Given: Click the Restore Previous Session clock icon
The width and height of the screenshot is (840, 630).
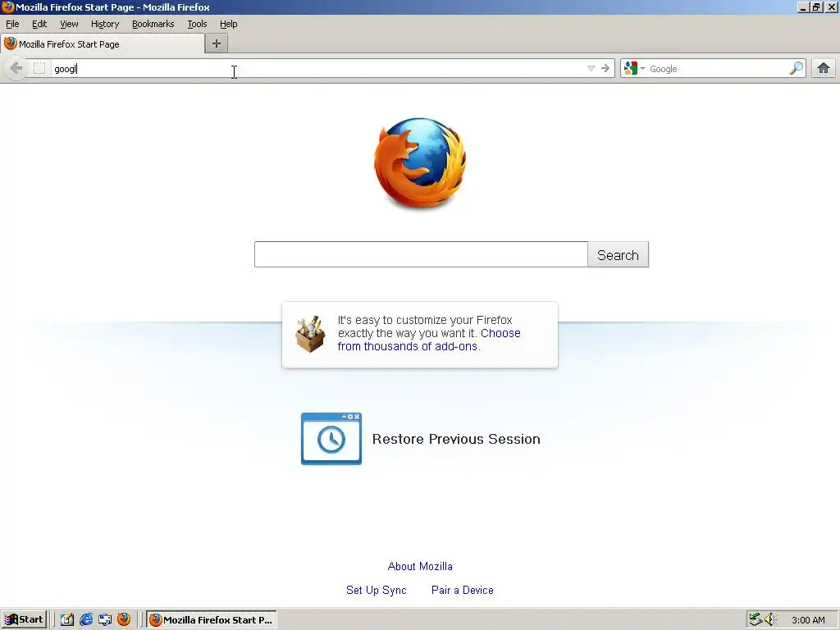Looking at the screenshot, I should 331,439.
